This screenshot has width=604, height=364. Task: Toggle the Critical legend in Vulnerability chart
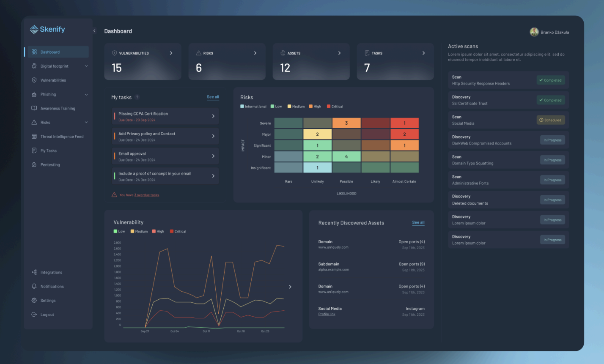click(172, 232)
